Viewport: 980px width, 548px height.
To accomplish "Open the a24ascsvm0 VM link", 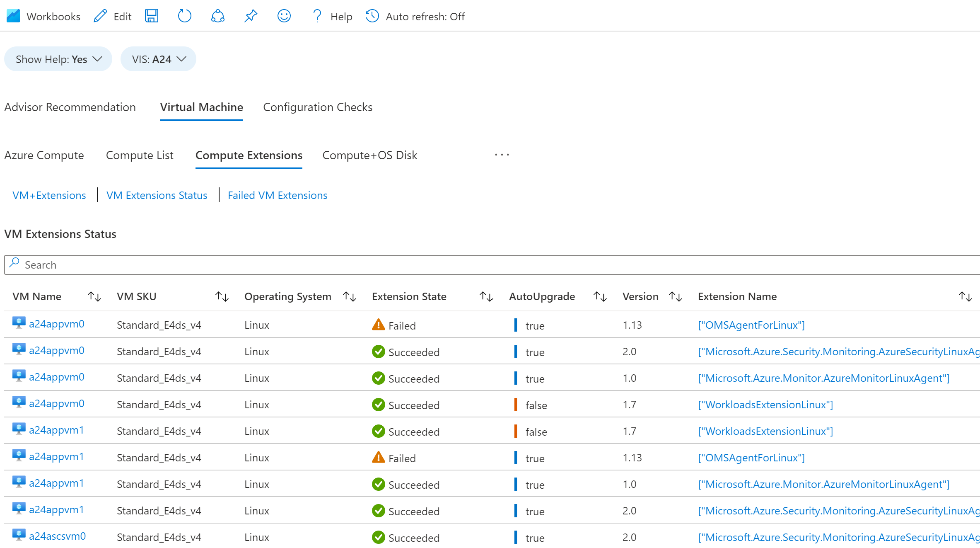I will click(x=57, y=536).
